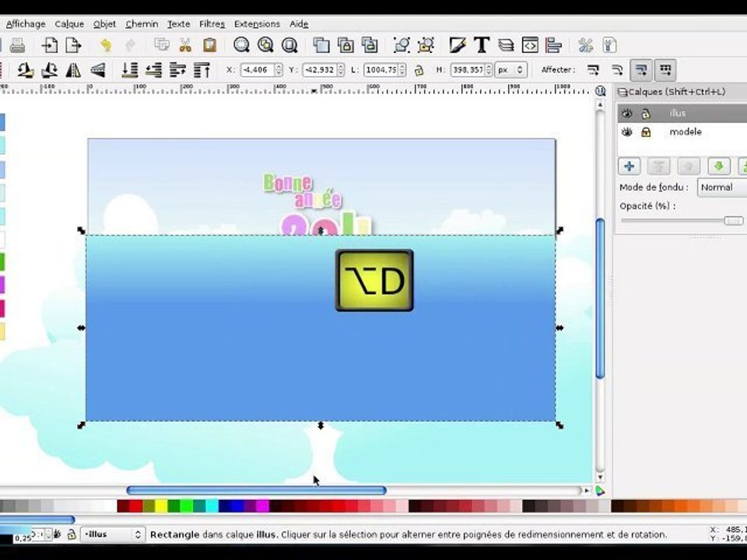
Task: Open the Filtres menu
Action: click(212, 24)
